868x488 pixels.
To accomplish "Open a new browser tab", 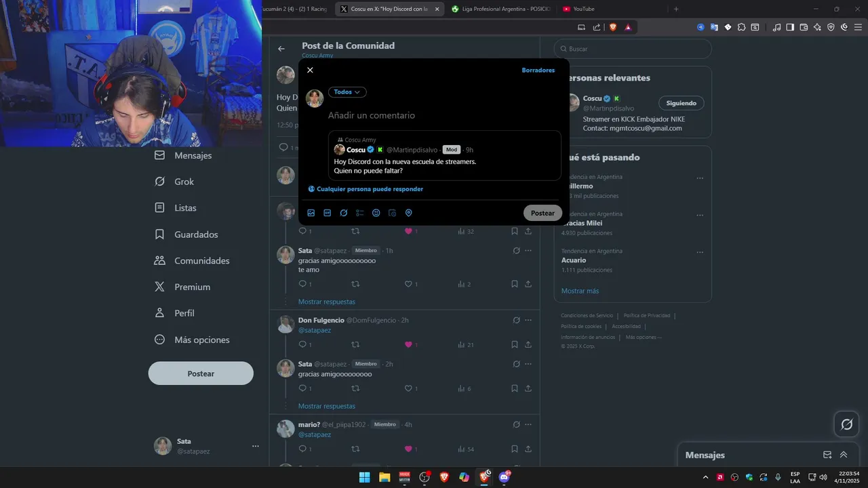I will tap(676, 9).
